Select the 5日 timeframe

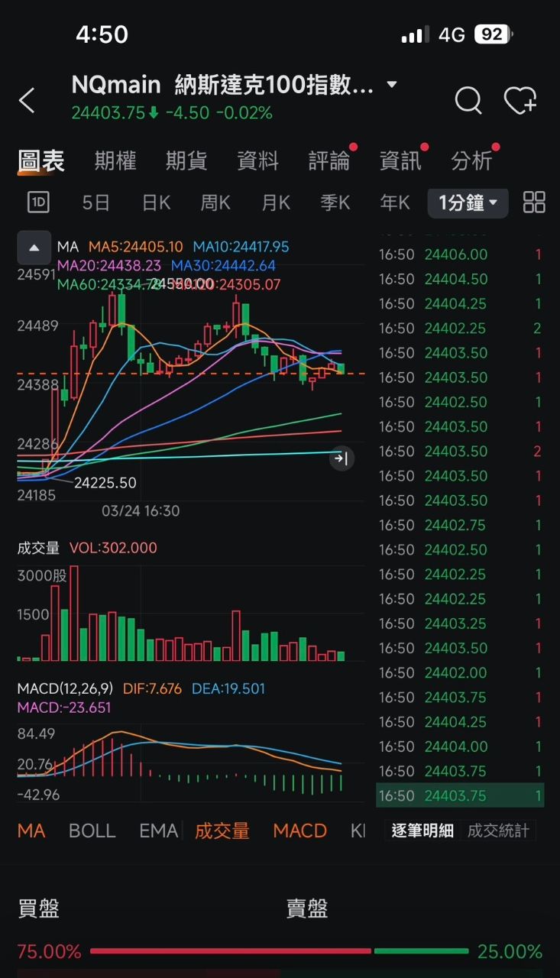coord(96,202)
